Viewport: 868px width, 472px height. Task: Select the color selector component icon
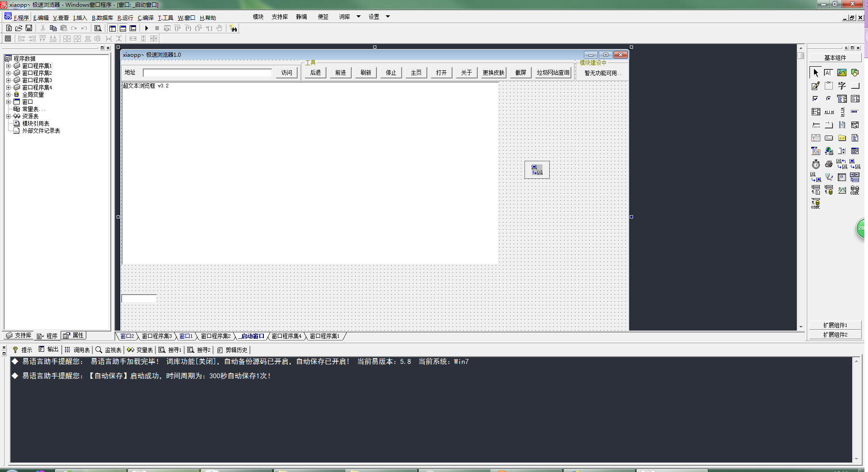click(816, 151)
